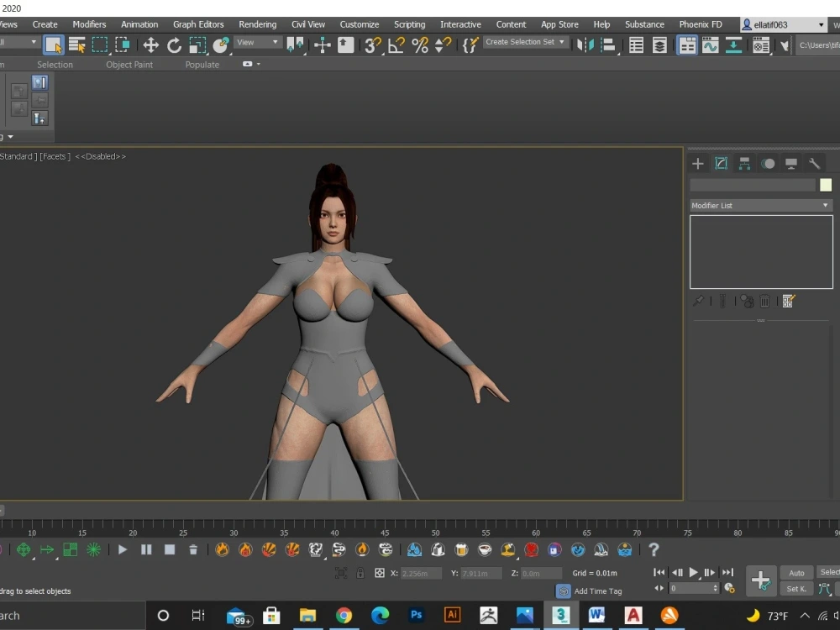This screenshot has width=840, height=630.
Task: Select the Rotate tool
Action: pyautogui.click(x=174, y=45)
